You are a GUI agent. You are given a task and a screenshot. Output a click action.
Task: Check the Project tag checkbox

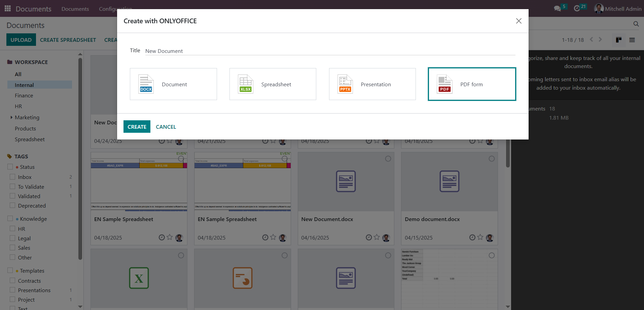coord(12,300)
